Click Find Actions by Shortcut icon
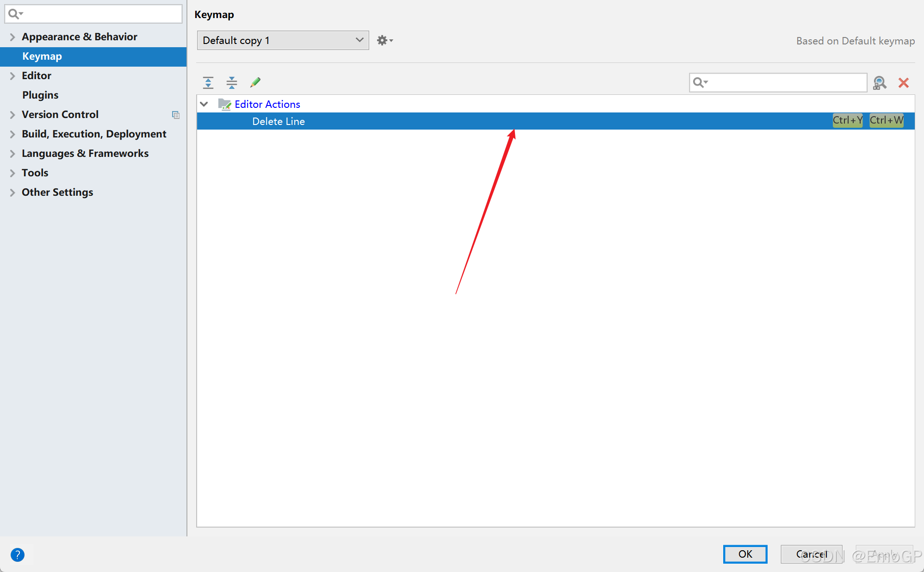Image resolution: width=924 pixels, height=572 pixels. click(880, 83)
